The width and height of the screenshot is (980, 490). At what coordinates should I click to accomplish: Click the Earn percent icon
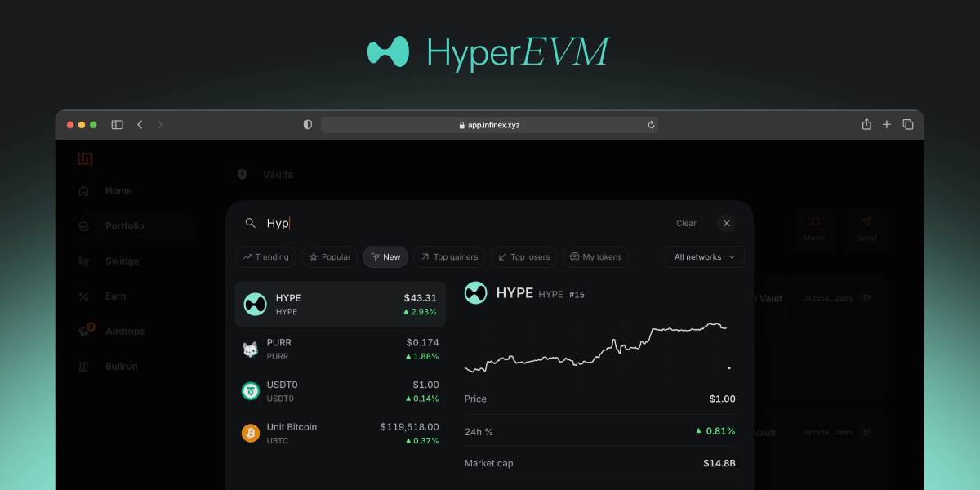click(83, 296)
